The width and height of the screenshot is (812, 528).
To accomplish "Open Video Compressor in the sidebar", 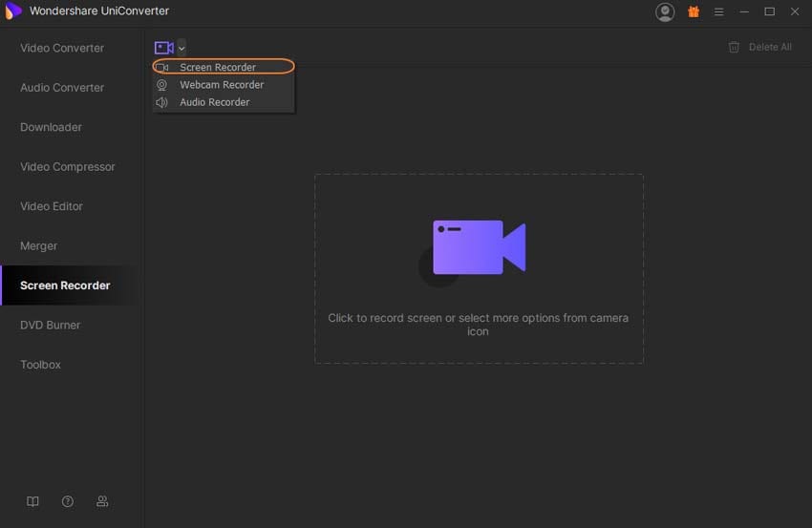I will coord(68,167).
